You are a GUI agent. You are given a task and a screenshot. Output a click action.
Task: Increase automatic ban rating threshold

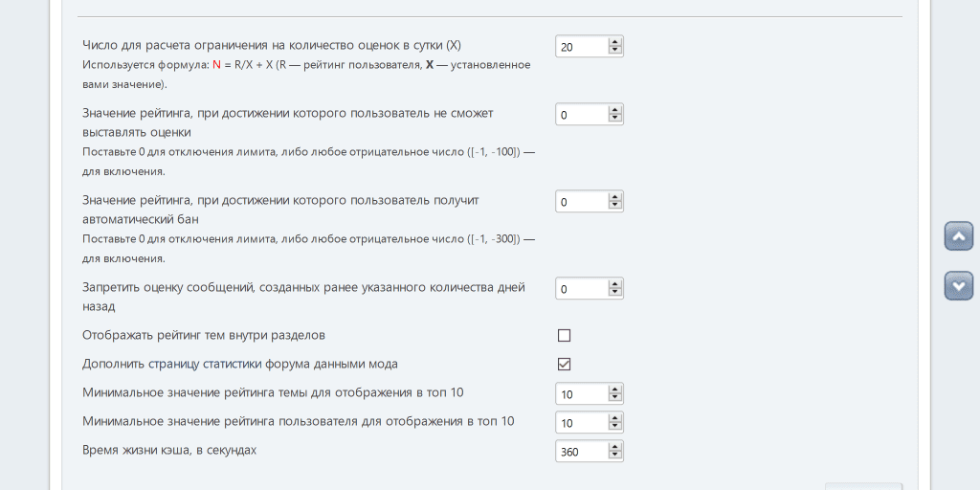pos(615,196)
